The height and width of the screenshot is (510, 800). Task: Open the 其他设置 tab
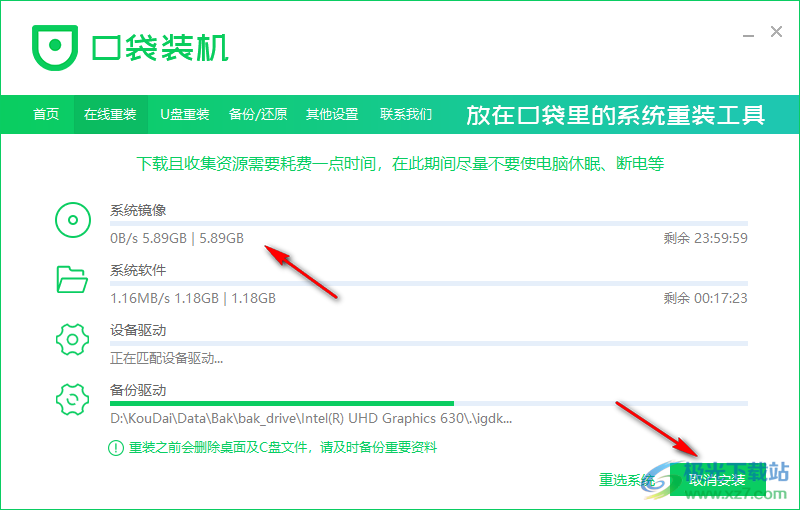click(x=332, y=114)
